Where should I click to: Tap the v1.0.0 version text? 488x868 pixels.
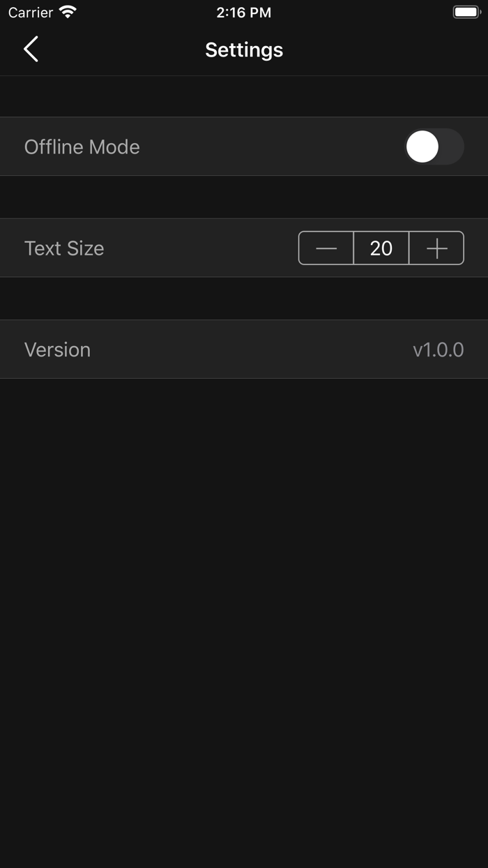(438, 349)
